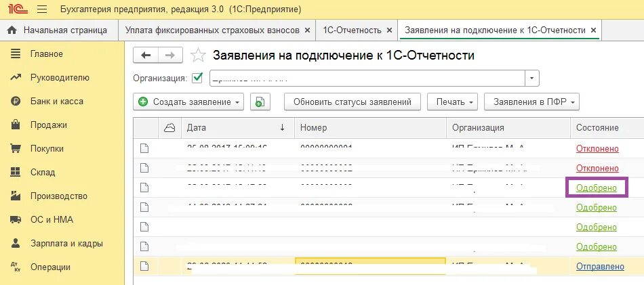Open the Покупки section

point(47,148)
